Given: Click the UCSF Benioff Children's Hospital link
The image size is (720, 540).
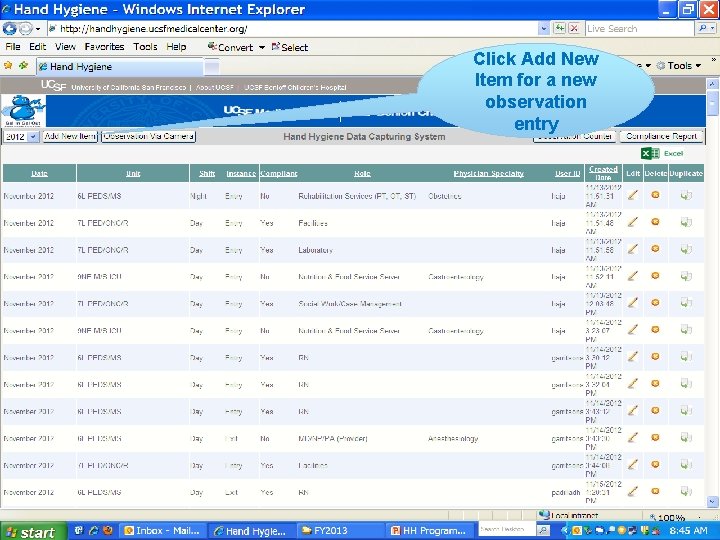Looking at the screenshot, I should coord(295,87).
